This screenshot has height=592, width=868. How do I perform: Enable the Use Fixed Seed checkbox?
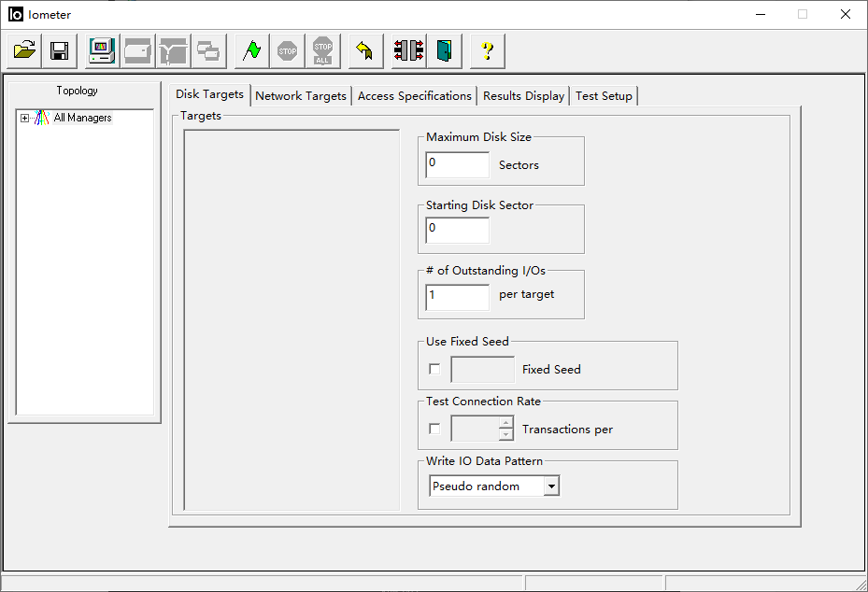click(x=434, y=369)
